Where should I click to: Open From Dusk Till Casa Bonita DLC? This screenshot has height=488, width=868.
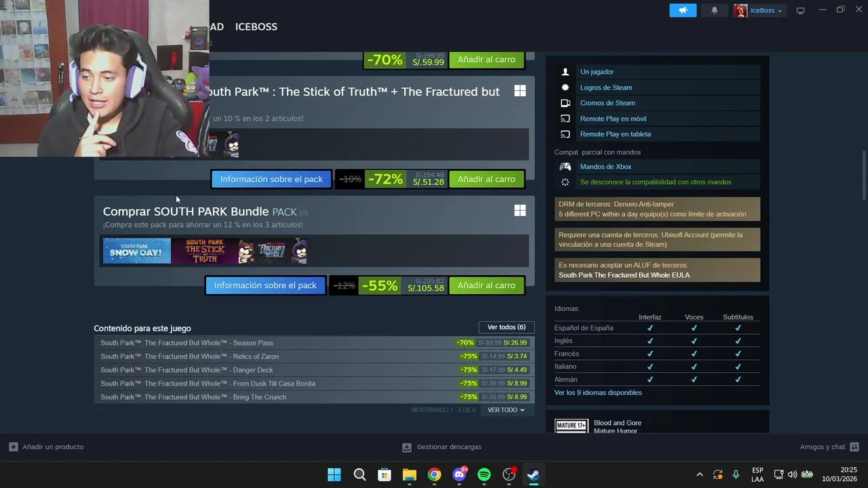(314, 384)
